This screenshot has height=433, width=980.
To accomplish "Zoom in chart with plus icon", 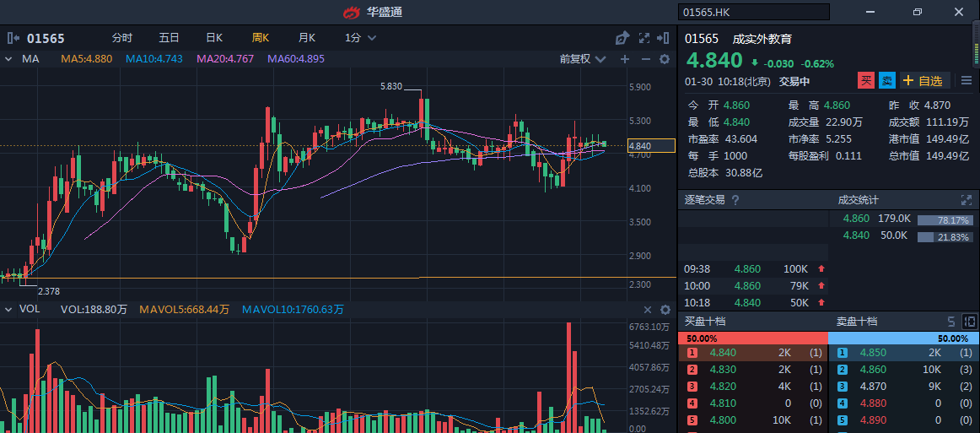I will (x=625, y=59).
